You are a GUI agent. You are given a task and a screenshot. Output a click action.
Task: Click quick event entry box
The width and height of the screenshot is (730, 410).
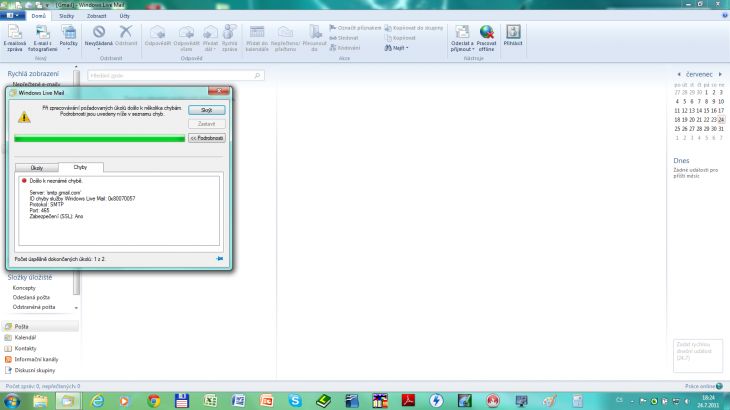(698, 356)
